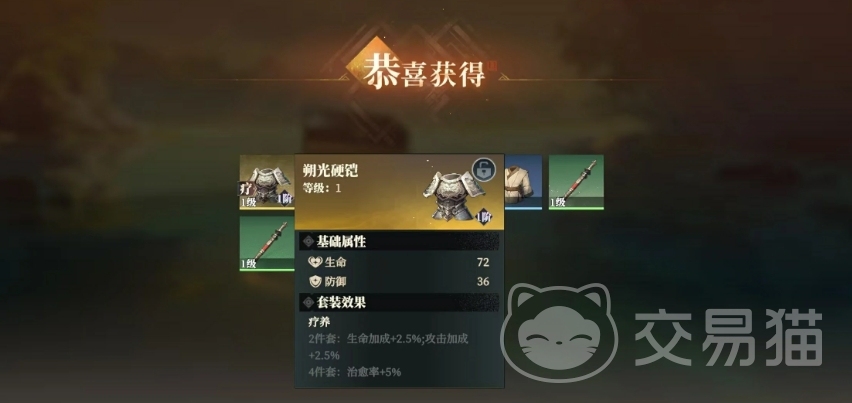Select the red spear reward in top row
The height and width of the screenshot is (403, 852).
click(x=576, y=182)
